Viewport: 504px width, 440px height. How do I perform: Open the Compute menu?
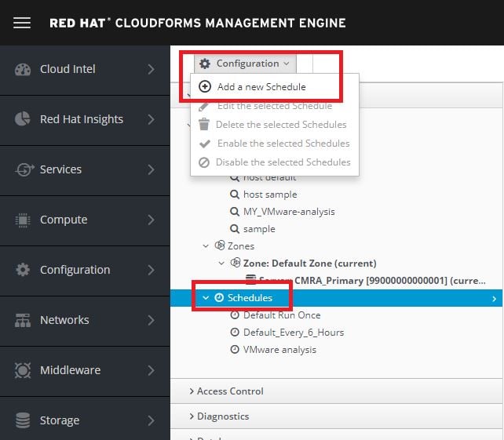coord(85,220)
